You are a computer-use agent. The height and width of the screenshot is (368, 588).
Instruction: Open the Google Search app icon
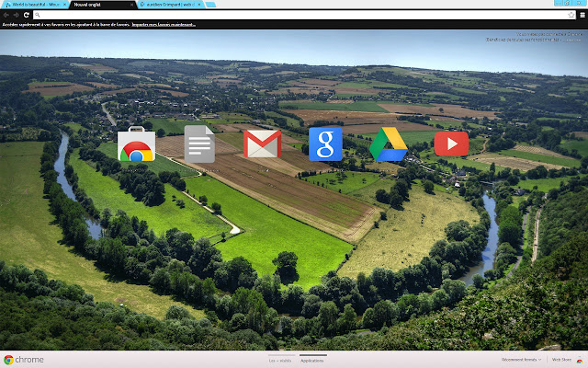coord(325,144)
